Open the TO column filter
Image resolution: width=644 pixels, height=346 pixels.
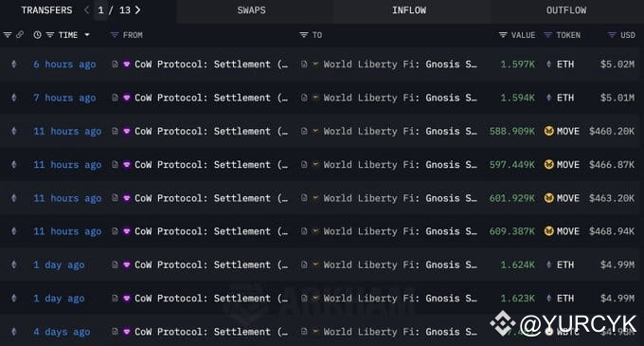[x=303, y=35]
